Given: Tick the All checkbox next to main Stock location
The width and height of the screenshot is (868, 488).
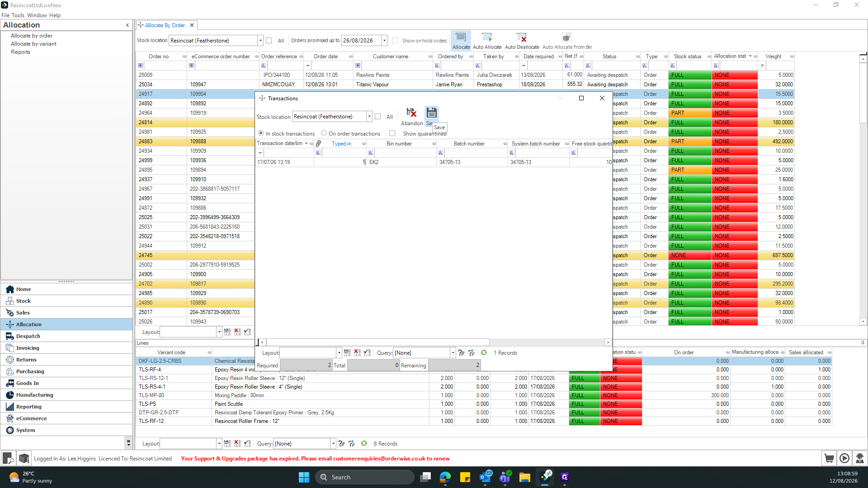Looking at the screenshot, I should [269, 40].
